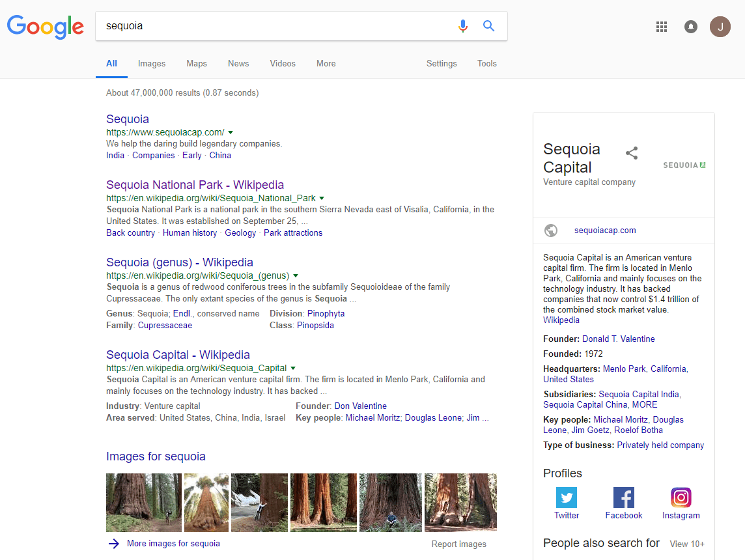Follow the China sitelink

(220, 156)
